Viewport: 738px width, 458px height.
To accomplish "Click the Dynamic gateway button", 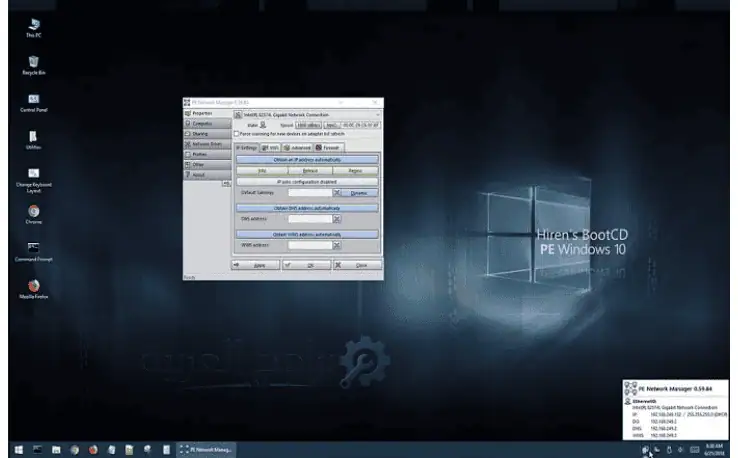I will pyautogui.click(x=359, y=193).
